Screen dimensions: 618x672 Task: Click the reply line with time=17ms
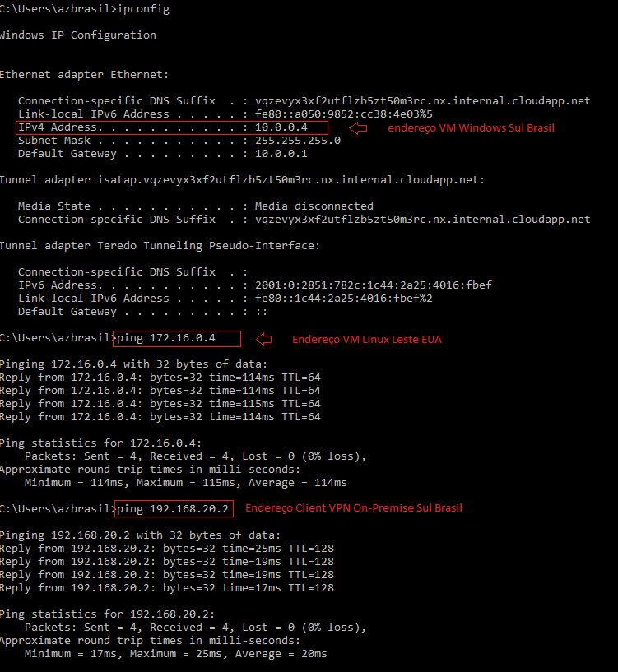167,588
